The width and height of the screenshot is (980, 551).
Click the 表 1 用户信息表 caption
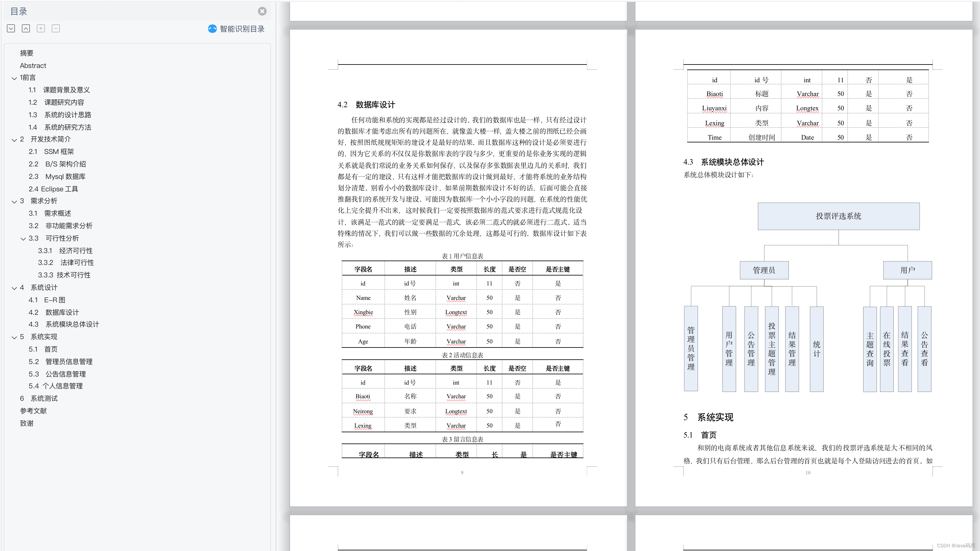(462, 256)
